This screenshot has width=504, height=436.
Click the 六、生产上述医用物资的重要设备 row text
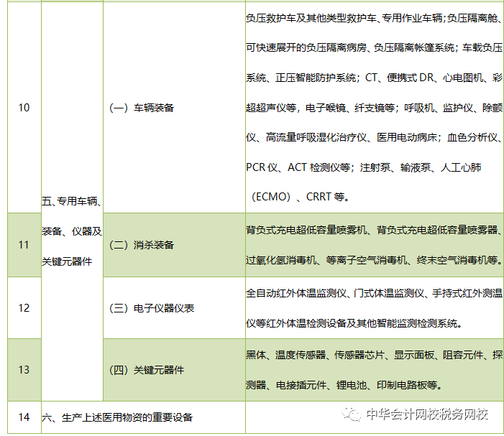pyautogui.click(x=117, y=417)
